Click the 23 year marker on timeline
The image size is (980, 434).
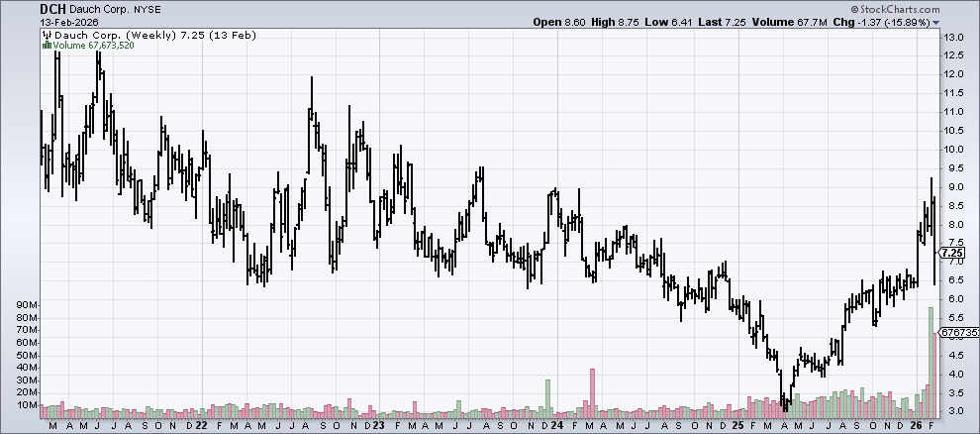pos(379,425)
